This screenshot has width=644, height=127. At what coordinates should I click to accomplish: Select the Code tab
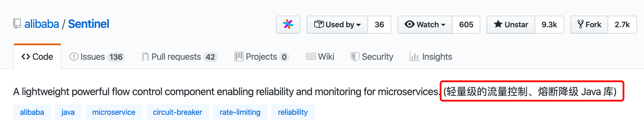[x=37, y=57]
